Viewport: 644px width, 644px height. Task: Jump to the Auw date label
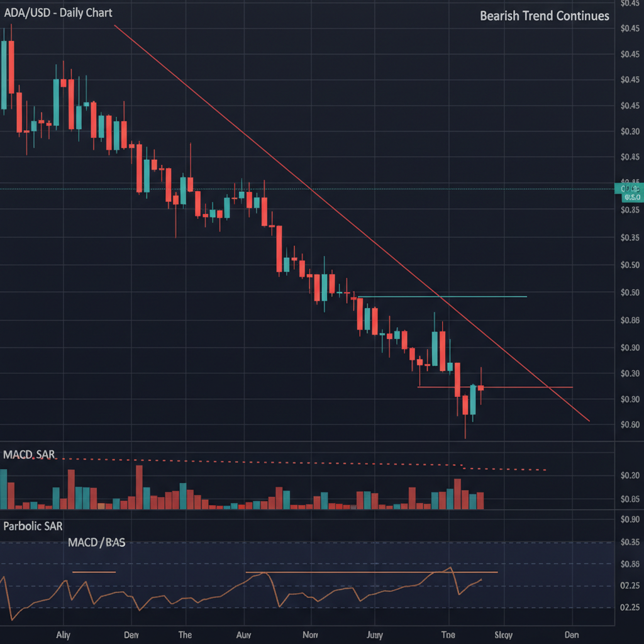[243, 634]
